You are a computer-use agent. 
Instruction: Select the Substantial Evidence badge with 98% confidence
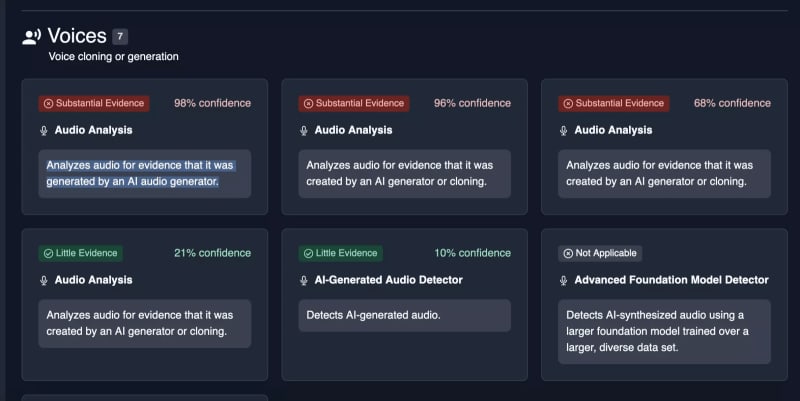94,103
